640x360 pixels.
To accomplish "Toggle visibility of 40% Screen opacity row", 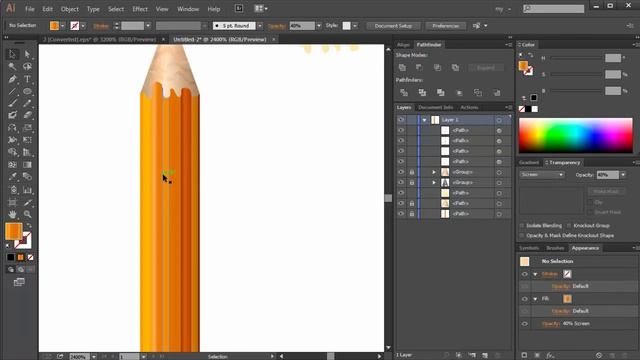I will click(x=524, y=324).
